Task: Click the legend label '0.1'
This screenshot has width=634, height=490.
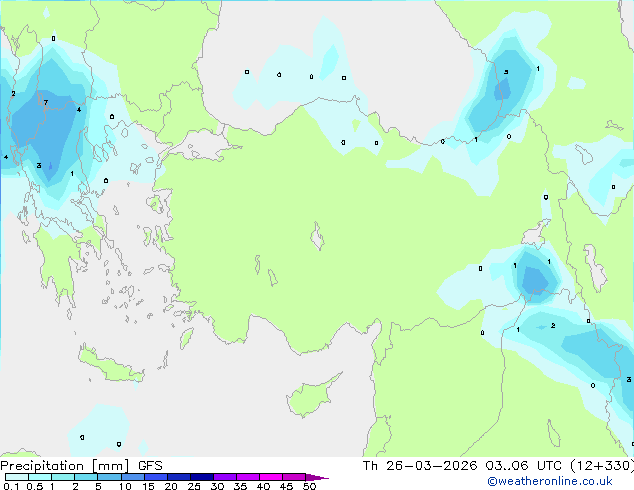Action: pyautogui.click(x=11, y=486)
